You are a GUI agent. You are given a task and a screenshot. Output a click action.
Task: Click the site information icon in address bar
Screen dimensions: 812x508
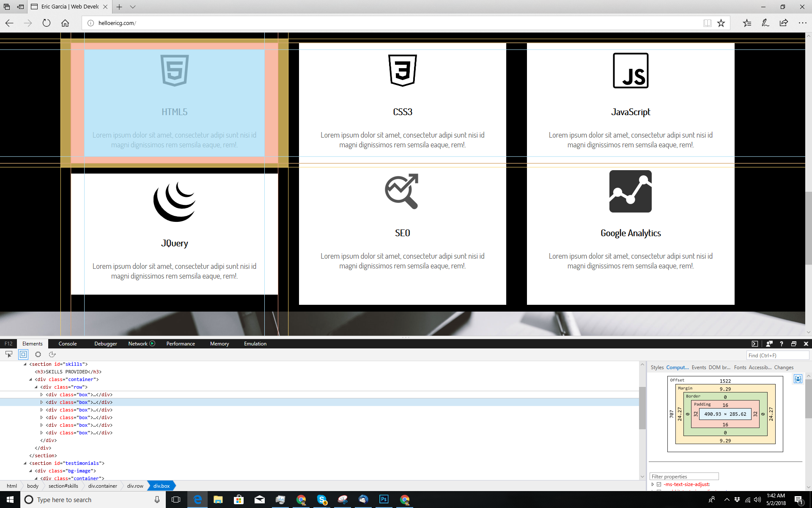pyautogui.click(x=91, y=23)
